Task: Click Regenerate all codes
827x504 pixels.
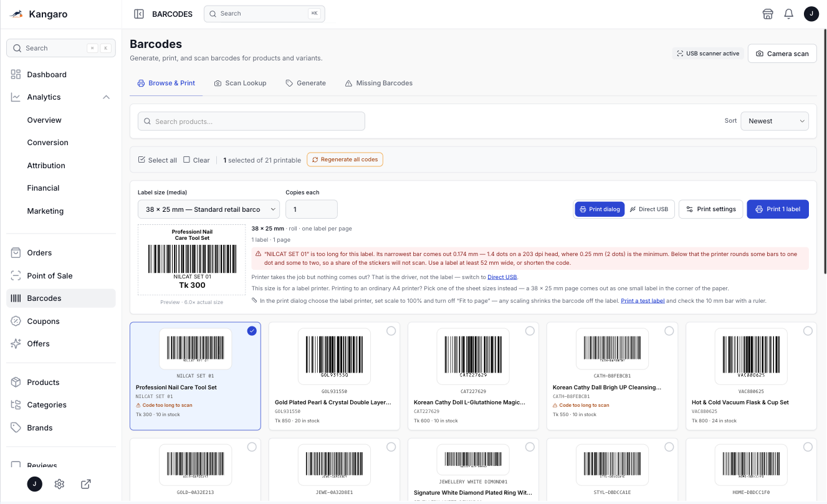Action: [x=345, y=159]
